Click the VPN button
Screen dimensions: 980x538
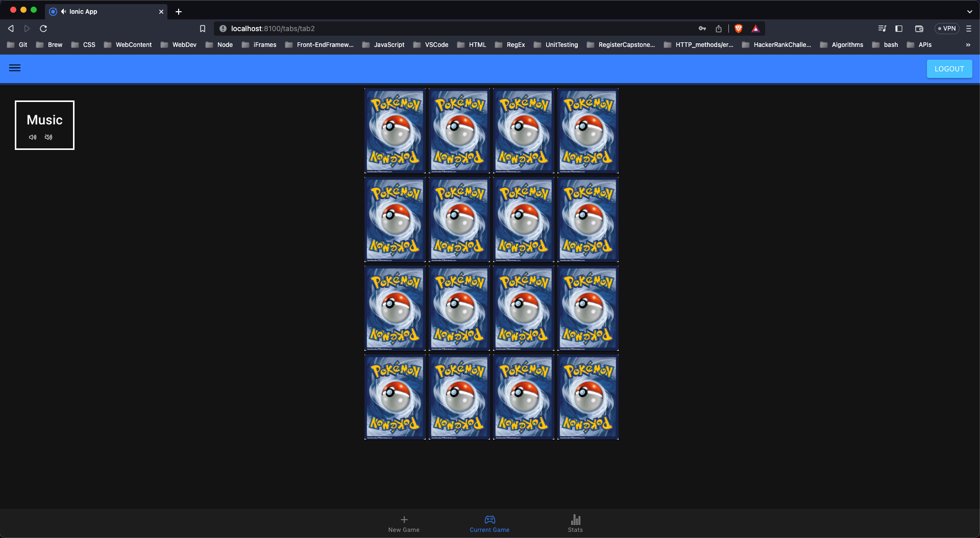click(947, 29)
